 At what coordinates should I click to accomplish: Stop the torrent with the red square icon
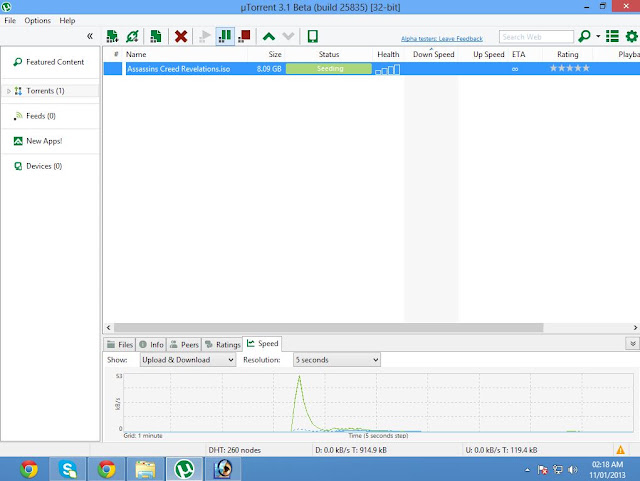244,36
